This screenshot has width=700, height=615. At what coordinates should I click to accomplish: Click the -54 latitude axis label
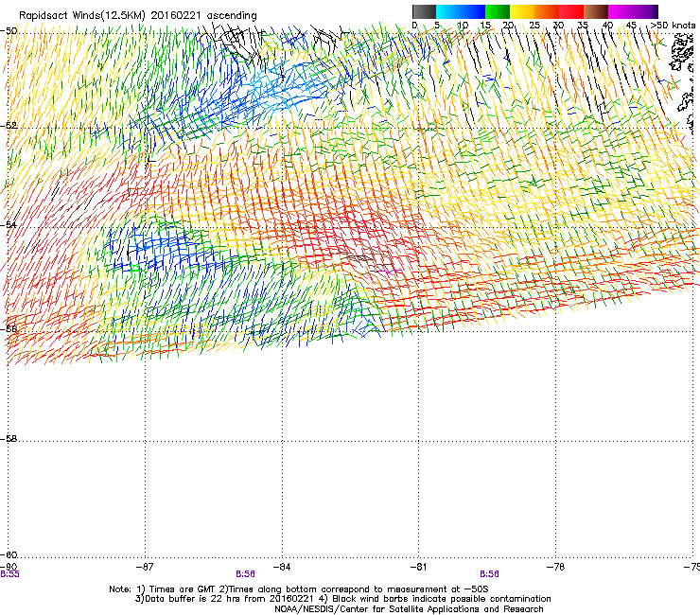(x=9, y=224)
